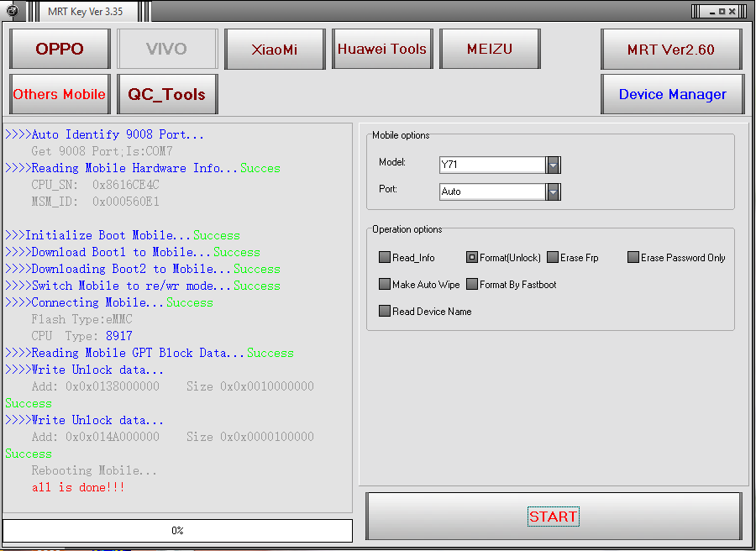Enable Make Auto Wipe checkbox
This screenshot has width=756, height=551.
(x=384, y=284)
